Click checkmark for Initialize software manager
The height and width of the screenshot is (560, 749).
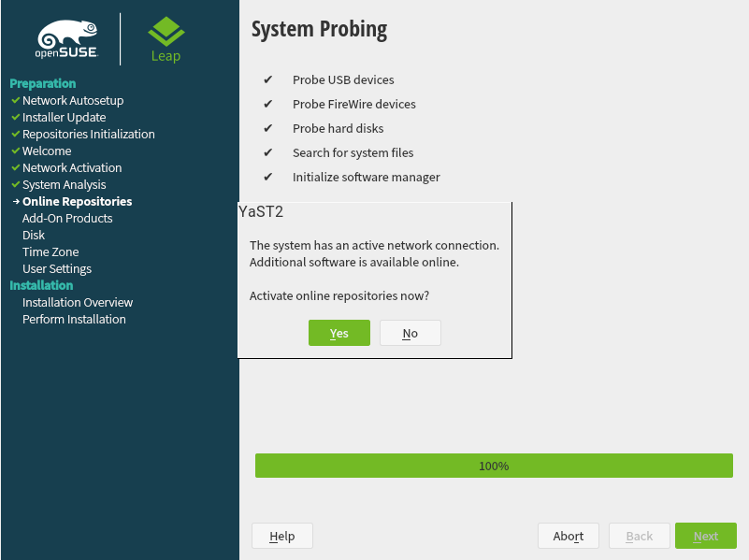pos(268,177)
